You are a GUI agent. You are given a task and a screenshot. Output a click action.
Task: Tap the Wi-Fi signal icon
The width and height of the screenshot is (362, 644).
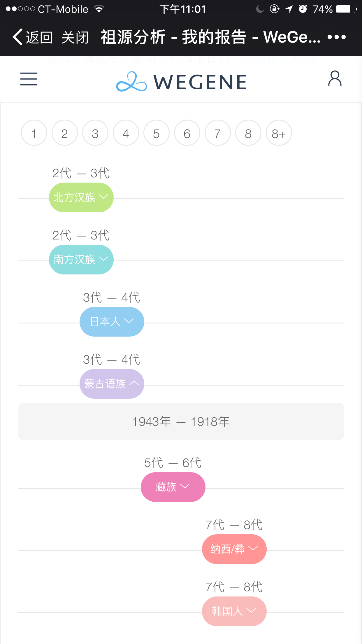click(99, 9)
